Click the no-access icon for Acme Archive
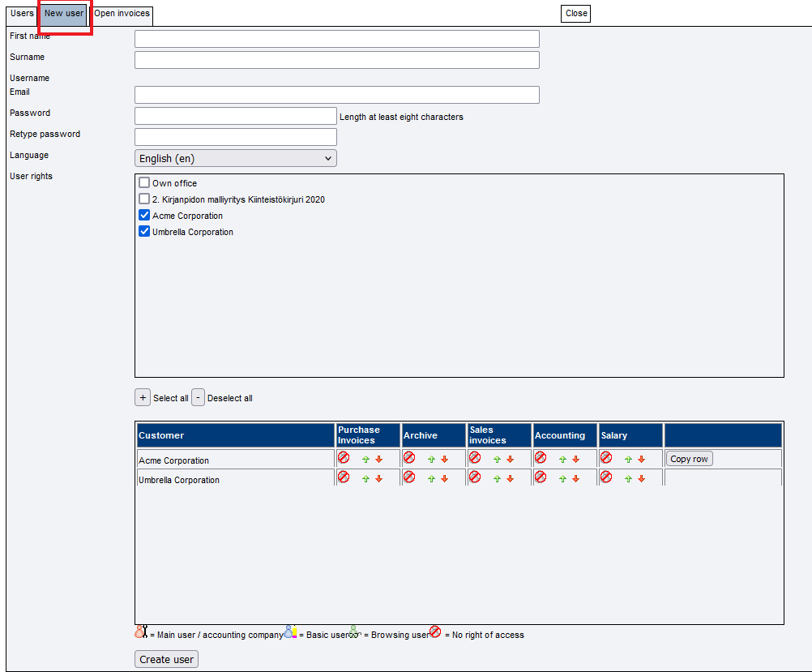The height and width of the screenshot is (672, 812). pyautogui.click(x=409, y=457)
